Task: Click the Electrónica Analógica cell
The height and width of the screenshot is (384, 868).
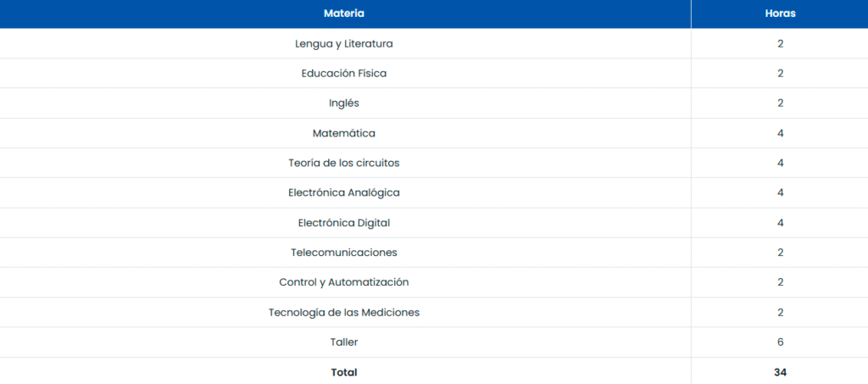Action: pos(344,192)
